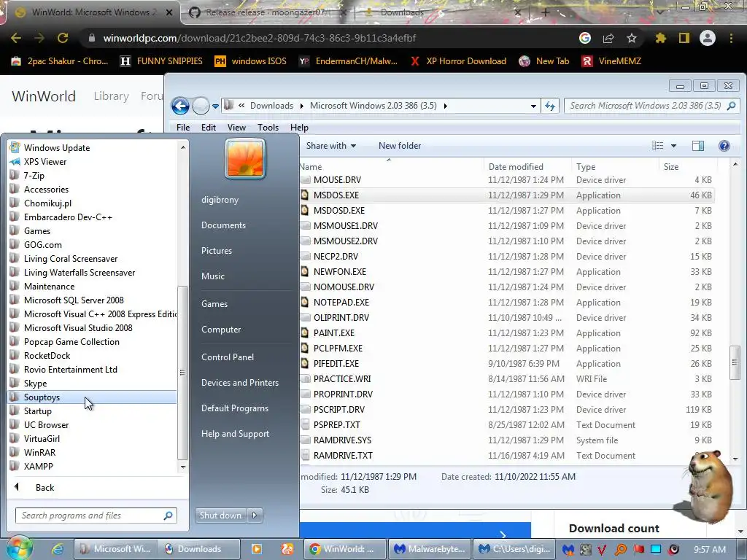Open windows ISOS bookmark

(x=251, y=61)
